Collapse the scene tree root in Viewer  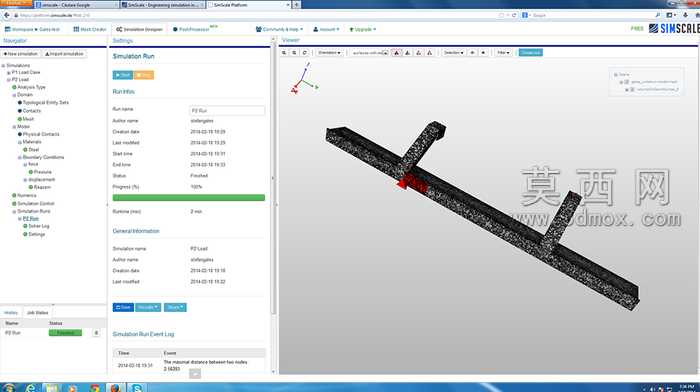click(x=616, y=75)
